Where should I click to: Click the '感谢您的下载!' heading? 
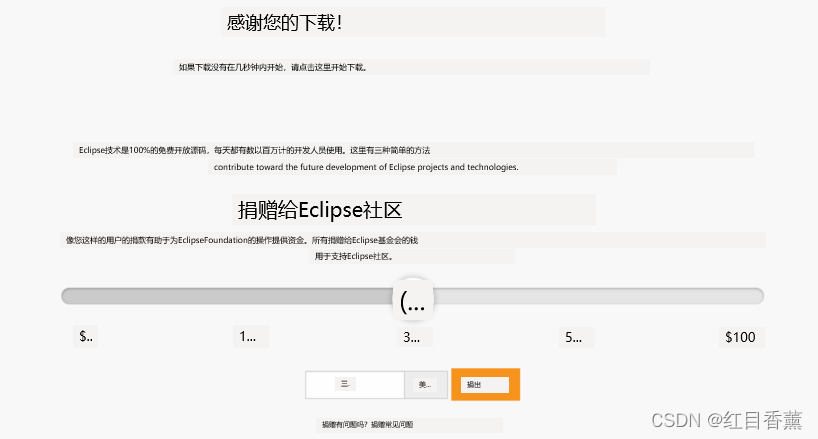[284, 22]
